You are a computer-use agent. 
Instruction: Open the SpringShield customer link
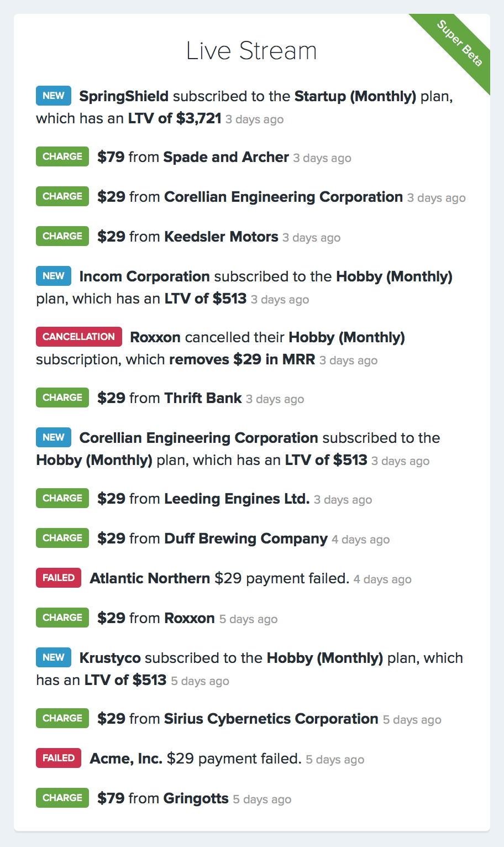pyautogui.click(x=124, y=96)
